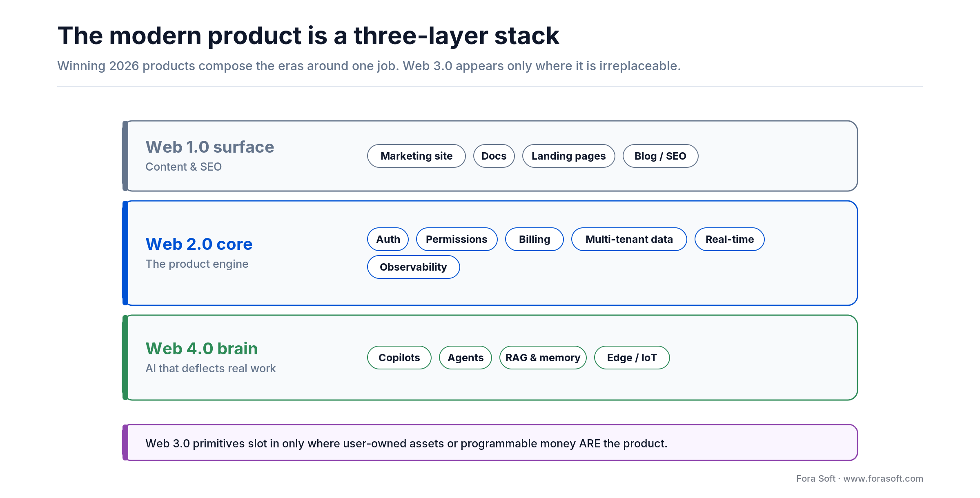The height and width of the screenshot is (498, 980).
Task: Select the Blog / SEO pill
Action: (660, 156)
